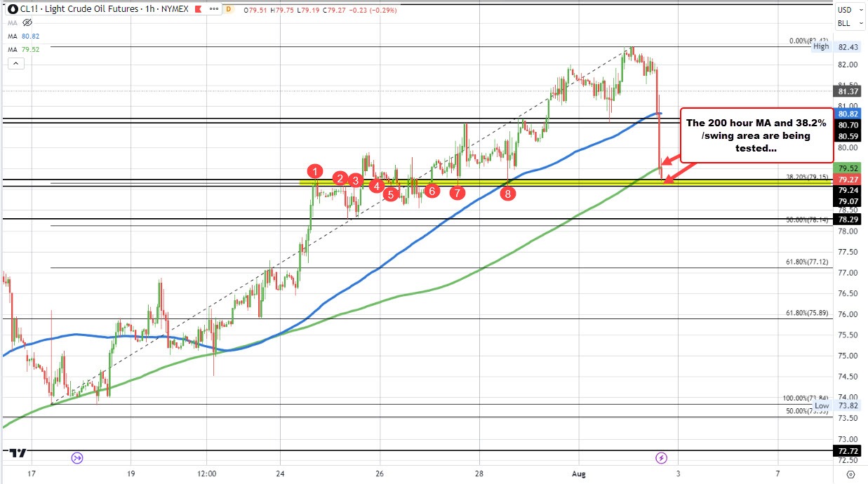Viewport: 868px width, 484px height.
Task: Click the purple contract-roll icon near date 19
Action: (x=77, y=457)
